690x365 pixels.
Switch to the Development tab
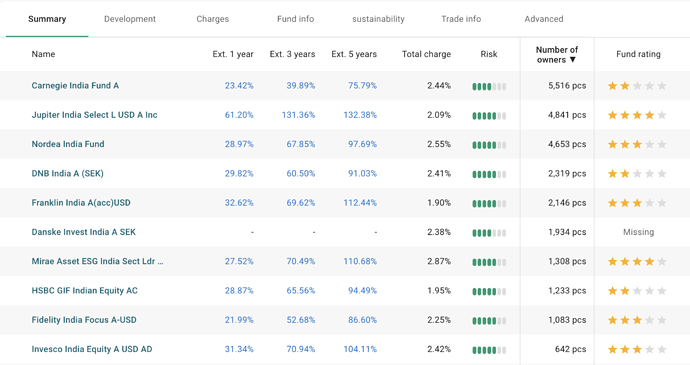point(130,19)
